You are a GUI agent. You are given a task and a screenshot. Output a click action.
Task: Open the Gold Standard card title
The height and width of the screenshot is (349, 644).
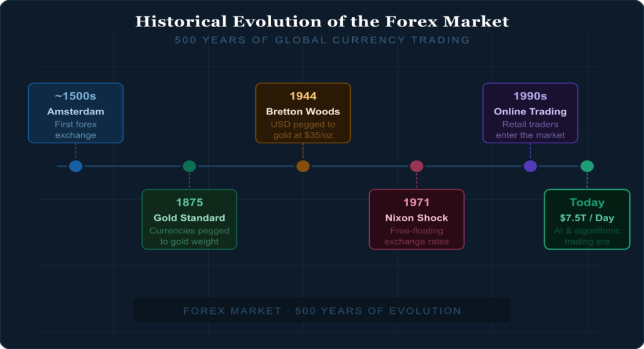pyautogui.click(x=189, y=218)
